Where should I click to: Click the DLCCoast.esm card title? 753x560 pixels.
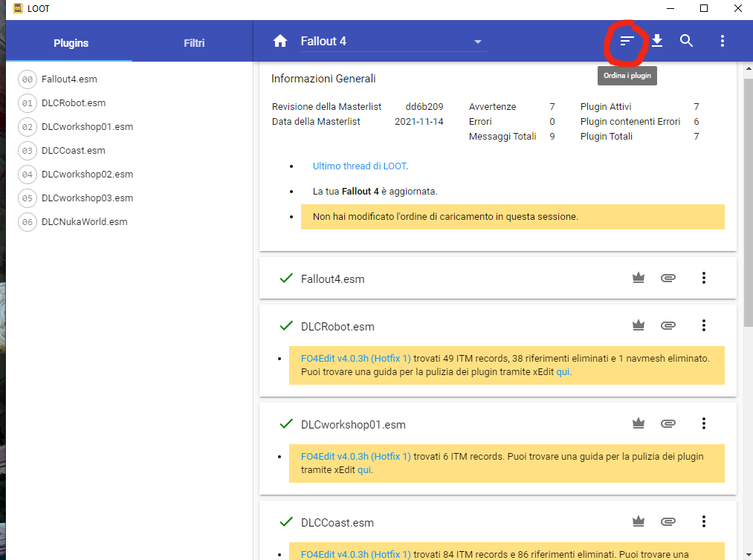(x=337, y=523)
